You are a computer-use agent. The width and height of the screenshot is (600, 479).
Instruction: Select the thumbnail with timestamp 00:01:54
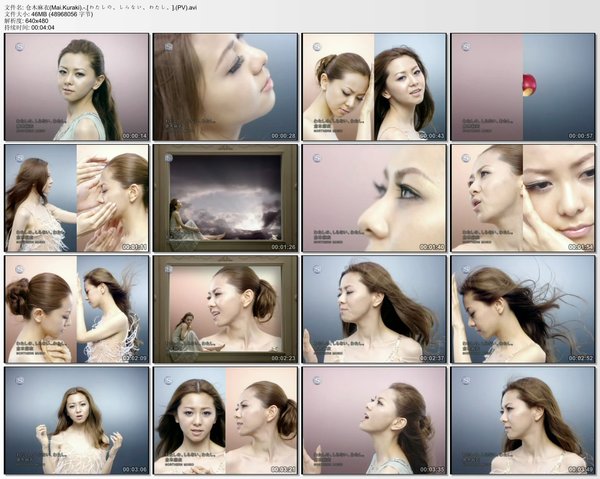coord(522,198)
